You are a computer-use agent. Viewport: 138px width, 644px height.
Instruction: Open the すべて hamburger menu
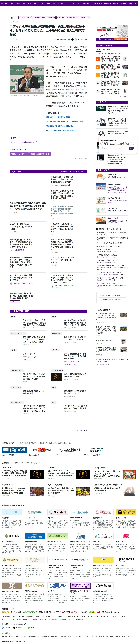(4, 4)
